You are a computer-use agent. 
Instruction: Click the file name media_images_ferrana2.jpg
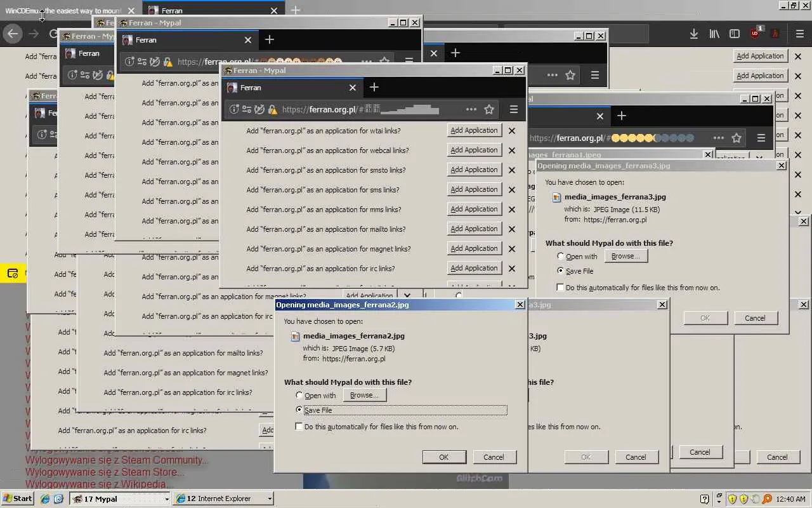354,336
